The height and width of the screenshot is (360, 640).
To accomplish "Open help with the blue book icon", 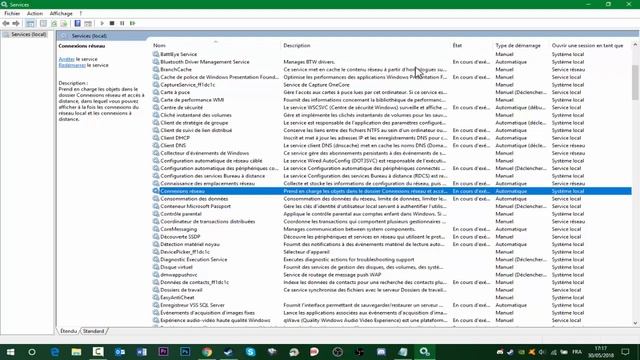I will [77, 24].
